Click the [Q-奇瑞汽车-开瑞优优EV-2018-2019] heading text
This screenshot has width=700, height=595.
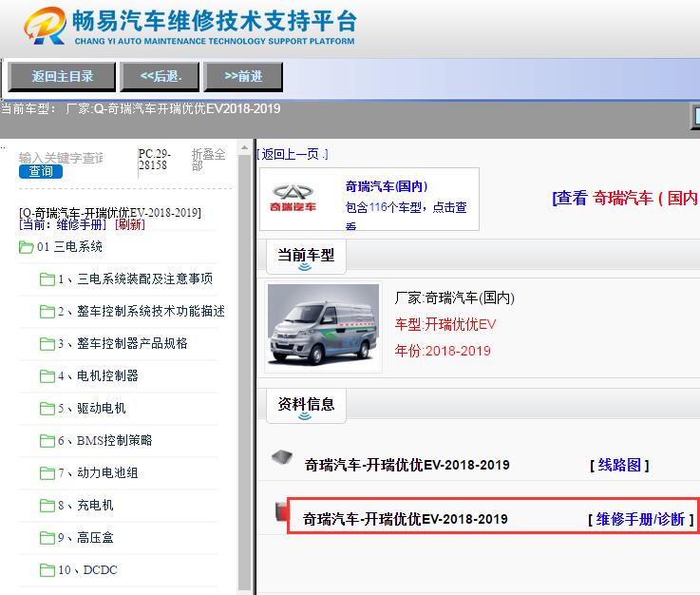tap(110, 212)
